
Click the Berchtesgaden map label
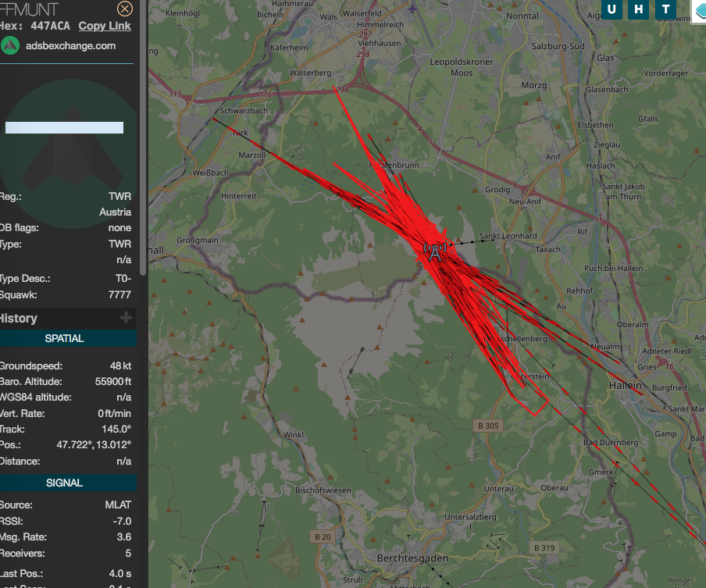(x=412, y=558)
